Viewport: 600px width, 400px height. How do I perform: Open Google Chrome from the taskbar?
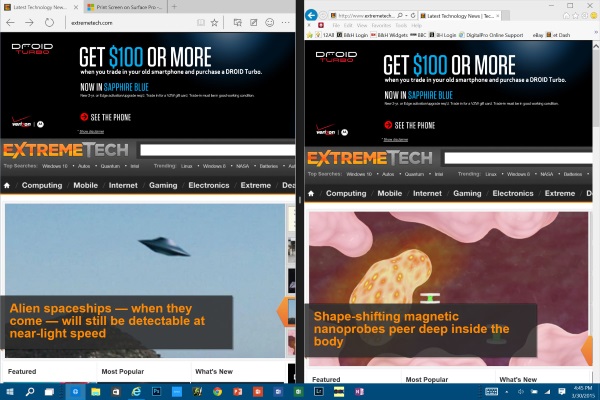[x=217, y=392]
